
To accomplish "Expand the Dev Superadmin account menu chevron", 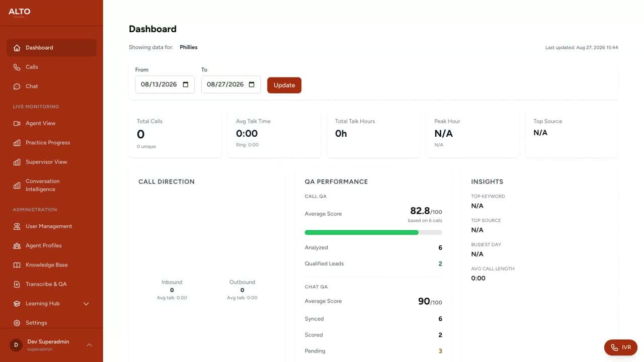I will point(89,345).
